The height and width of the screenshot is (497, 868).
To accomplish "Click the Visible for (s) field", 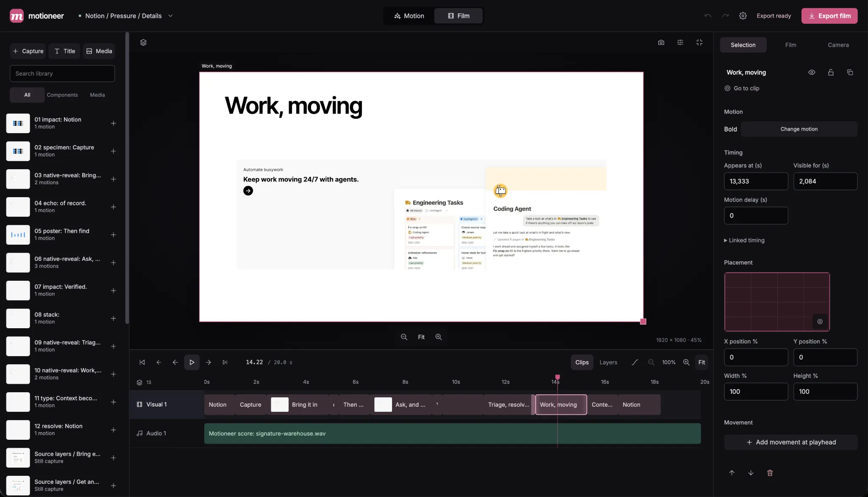I will pyautogui.click(x=825, y=181).
